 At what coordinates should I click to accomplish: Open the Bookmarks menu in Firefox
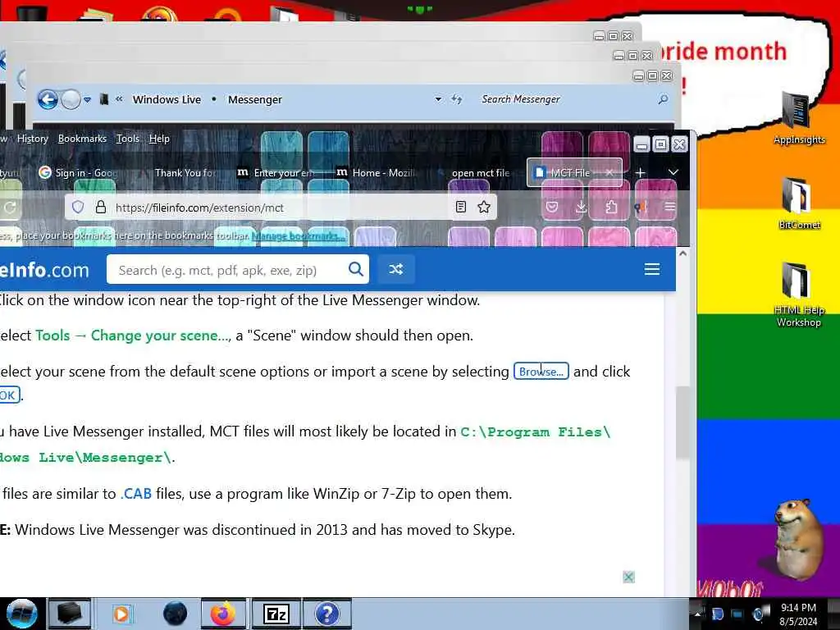coord(83,139)
